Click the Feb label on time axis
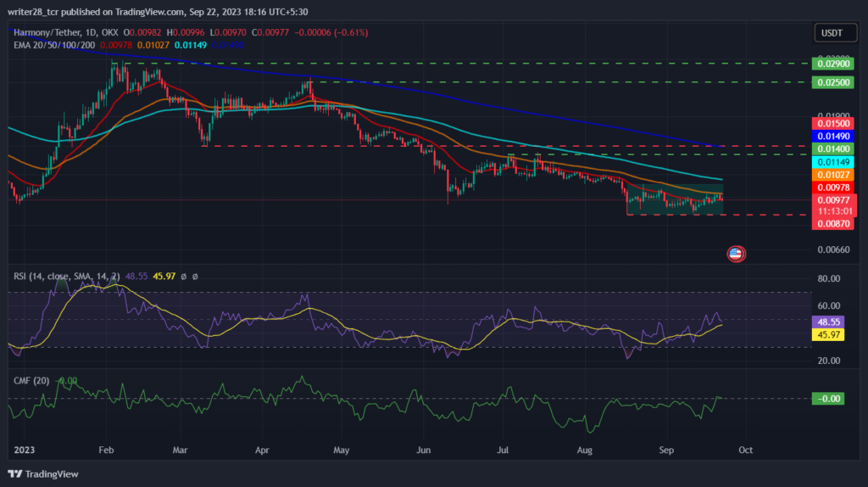This screenshot has height=487, width=868. tap(106, 450)
